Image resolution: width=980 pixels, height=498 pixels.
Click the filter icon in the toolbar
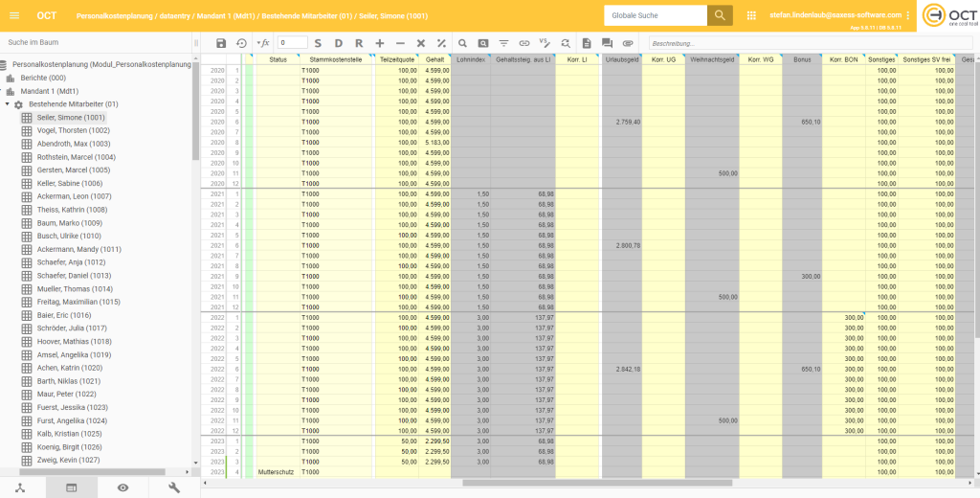(x=503, y=43)
